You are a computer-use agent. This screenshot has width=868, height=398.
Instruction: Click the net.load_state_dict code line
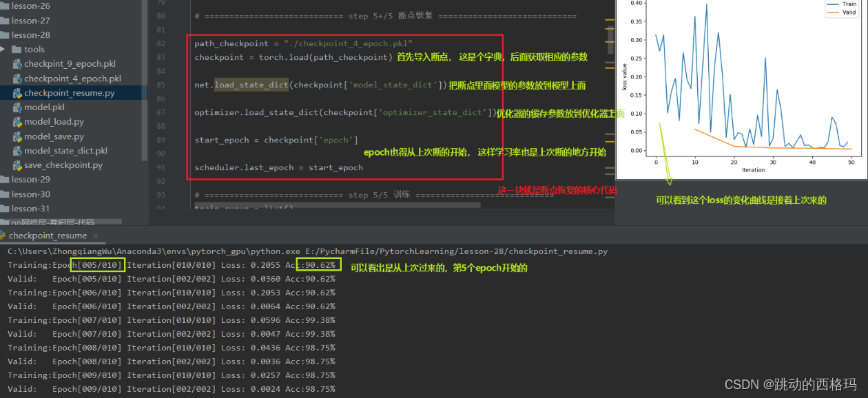(x=321, y=85)
